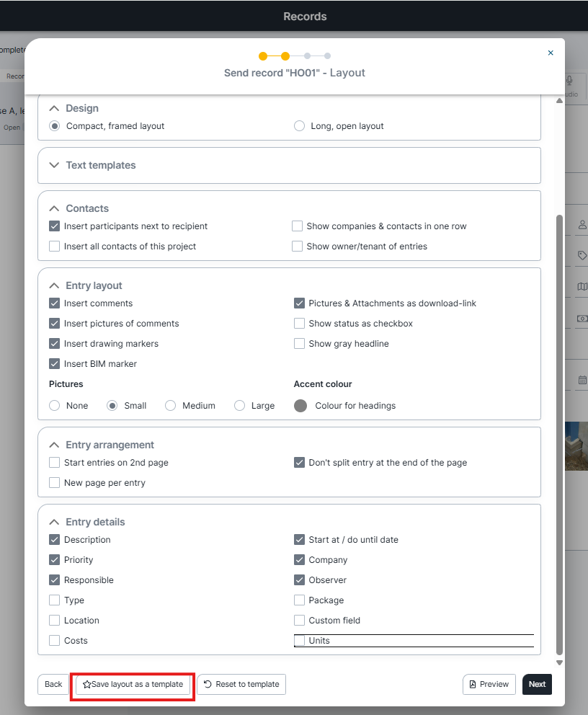Choose Medium picture size
588x715 pixels.
pos(171,406)
